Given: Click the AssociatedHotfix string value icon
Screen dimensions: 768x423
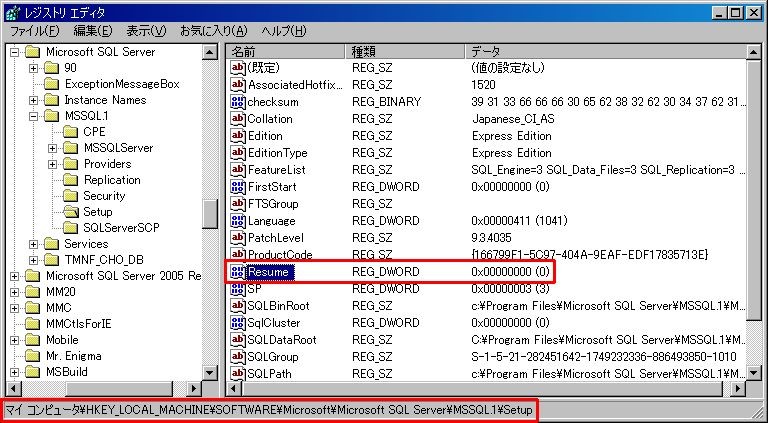Looking at the screenshot, I should click(238, 85).
